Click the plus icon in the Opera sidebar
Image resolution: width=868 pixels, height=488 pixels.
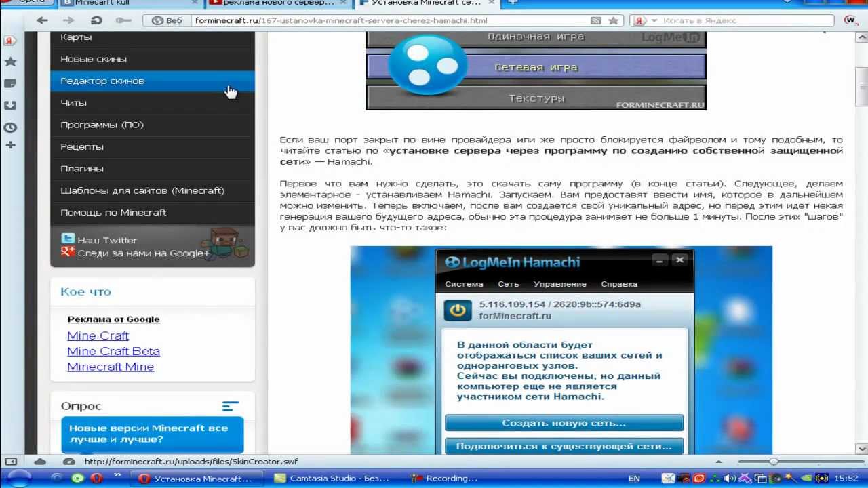point(10,145)
